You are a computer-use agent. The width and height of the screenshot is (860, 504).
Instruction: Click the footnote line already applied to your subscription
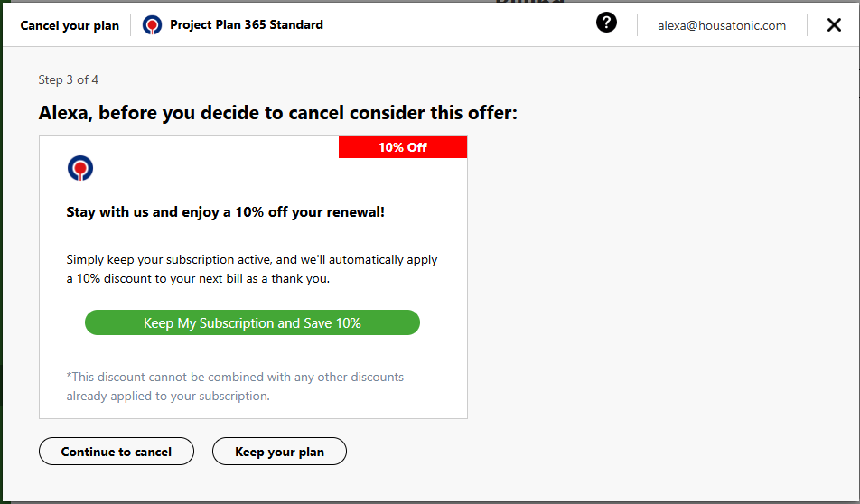(x=168, y=396)
